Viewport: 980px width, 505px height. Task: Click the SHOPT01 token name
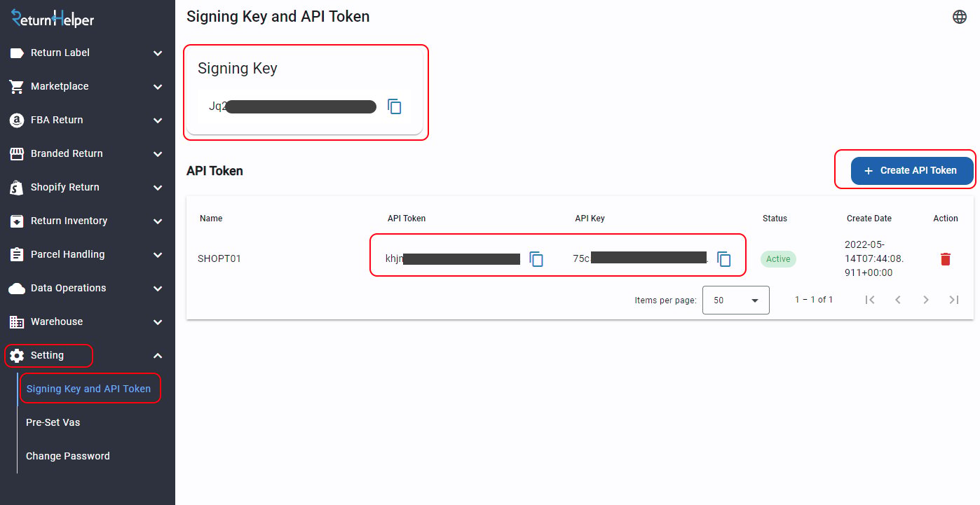click(219, 258)
